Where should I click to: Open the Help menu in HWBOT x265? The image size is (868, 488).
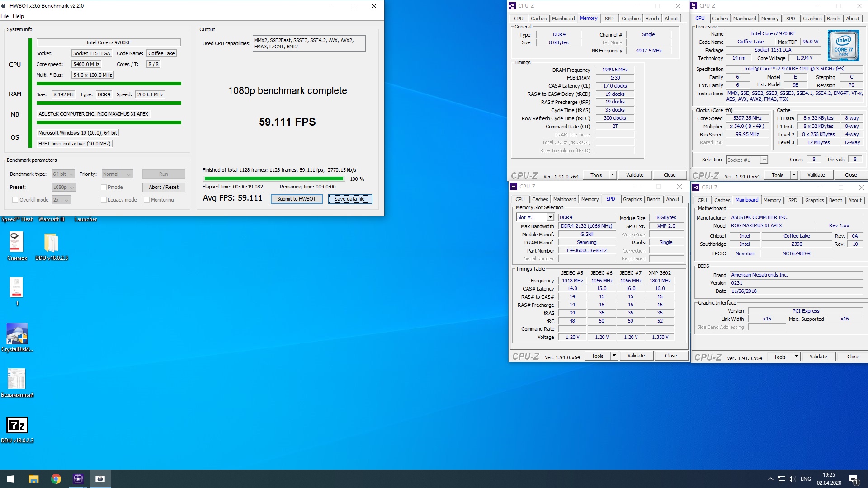click(x=18, y=16)
